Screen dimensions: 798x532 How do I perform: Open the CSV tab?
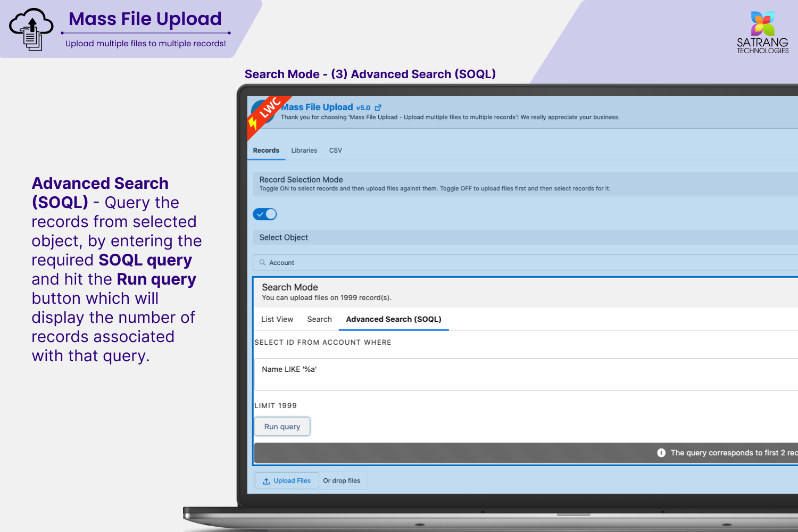(336, 151)
